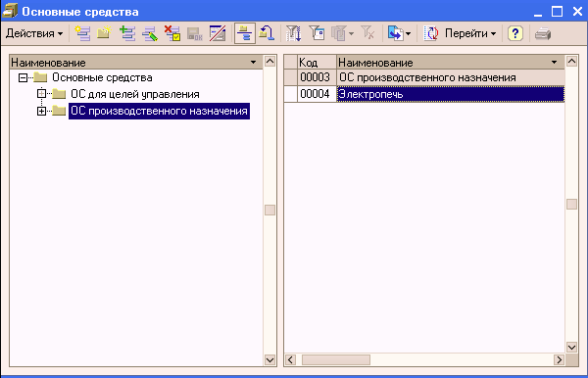Edit current item with the pencil icon
The height and width of the screenshot is (378, 588).
pyautogui.click(x=150, y=33)
